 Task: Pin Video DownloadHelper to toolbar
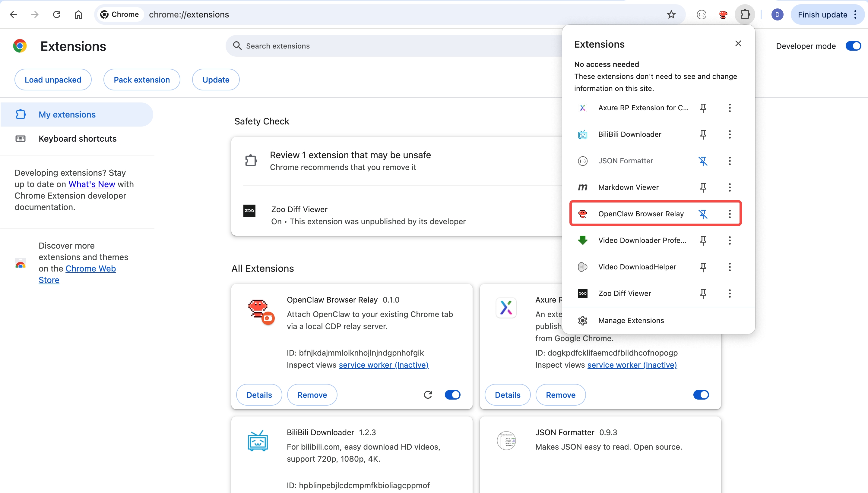point(703,267)
